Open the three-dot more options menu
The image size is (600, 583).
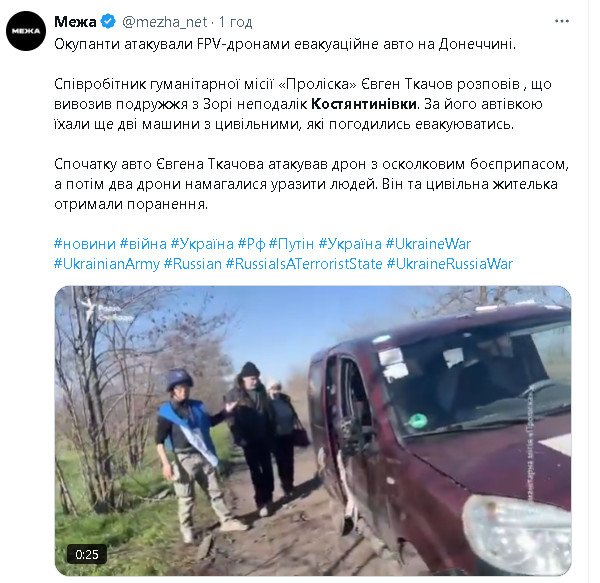(562, 21)
